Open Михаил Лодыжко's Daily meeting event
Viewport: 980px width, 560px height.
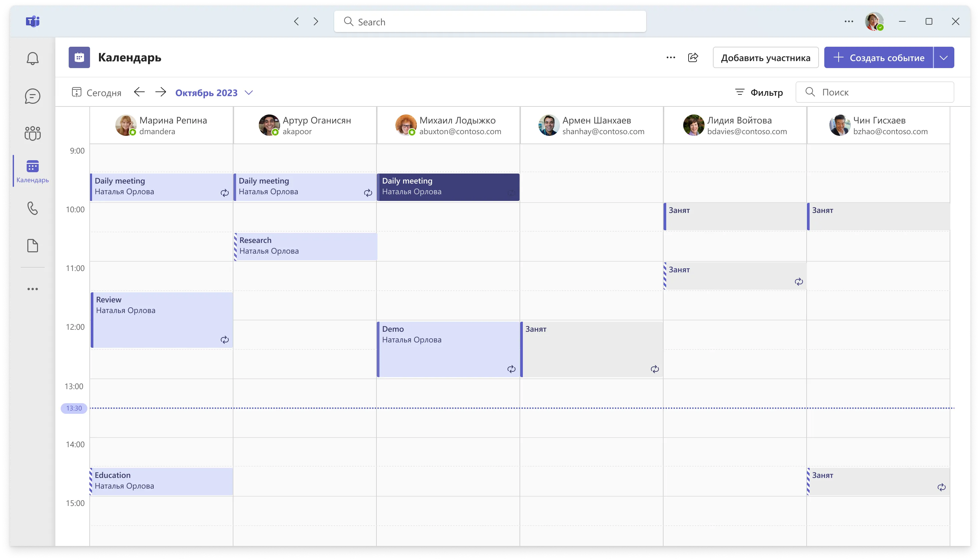tap(448, 187)
